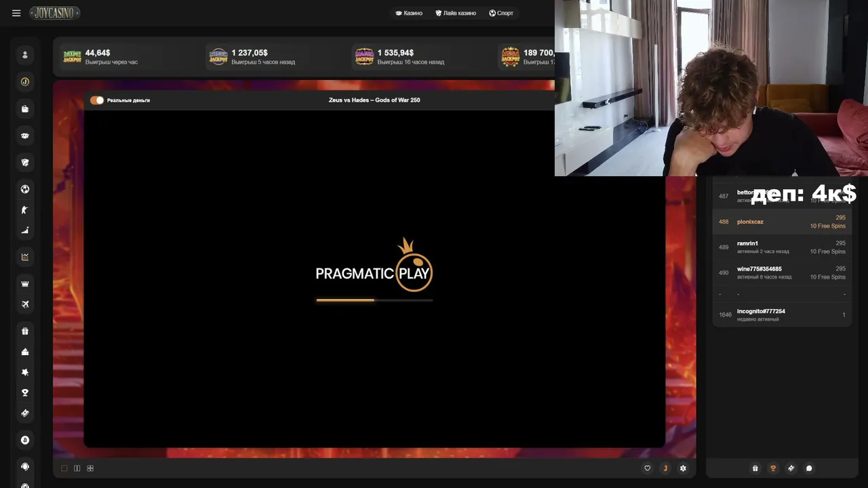Click the JoyCasino logo
The width and height of the screenshot is (868, 488).
[x=55, y=13]
